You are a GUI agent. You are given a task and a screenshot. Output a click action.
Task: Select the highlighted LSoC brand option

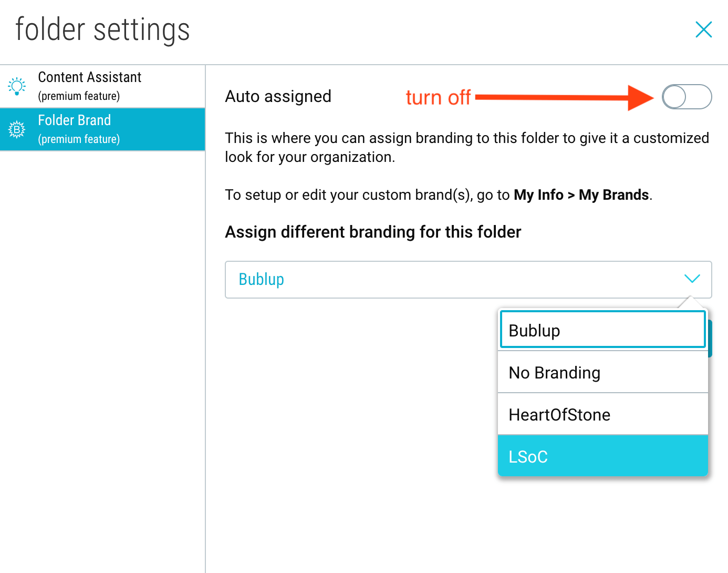click(602, 456)
